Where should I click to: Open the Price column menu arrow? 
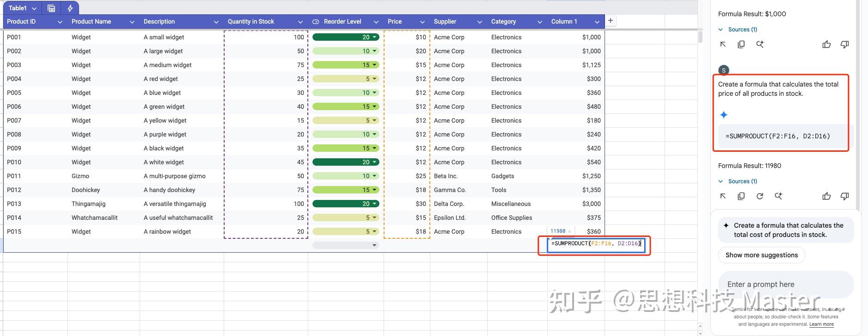pyautogui.click(x=422, y=22)
